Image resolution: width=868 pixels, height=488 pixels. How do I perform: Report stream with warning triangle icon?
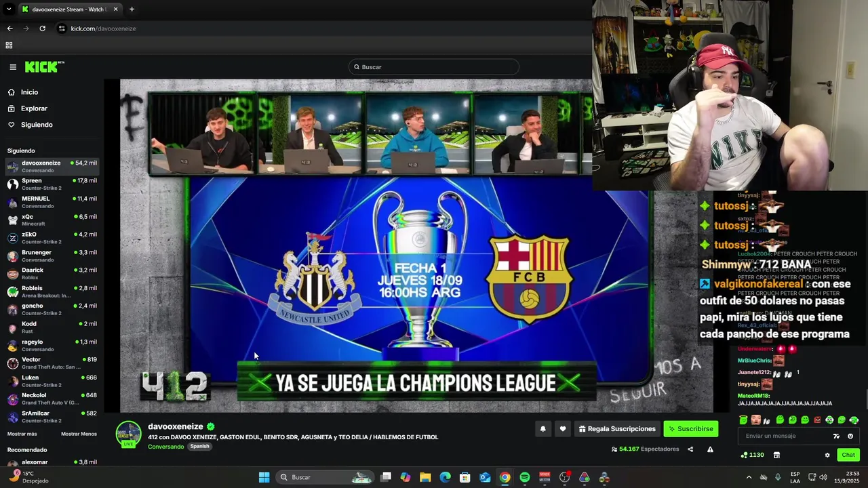pyautogui.click(x=710, y=449)
